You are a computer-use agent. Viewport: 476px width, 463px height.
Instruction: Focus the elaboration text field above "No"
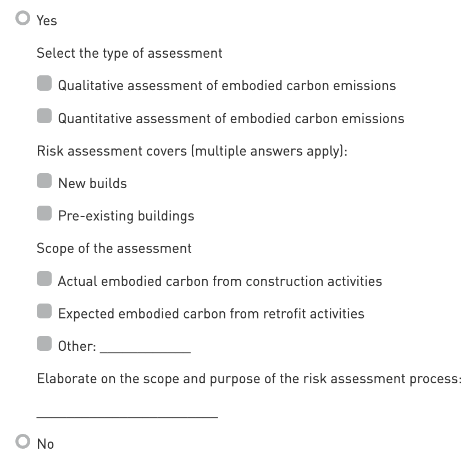click(127, 411)
